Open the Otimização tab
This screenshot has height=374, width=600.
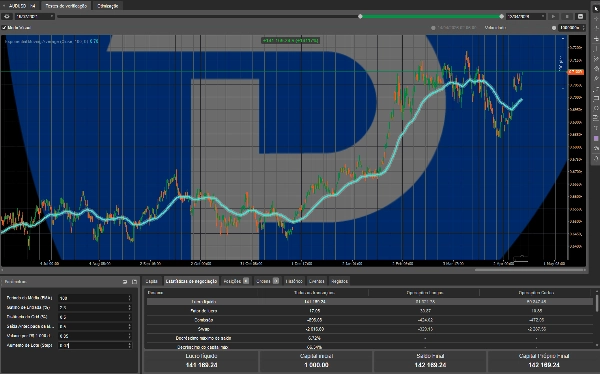pos(108,6)
